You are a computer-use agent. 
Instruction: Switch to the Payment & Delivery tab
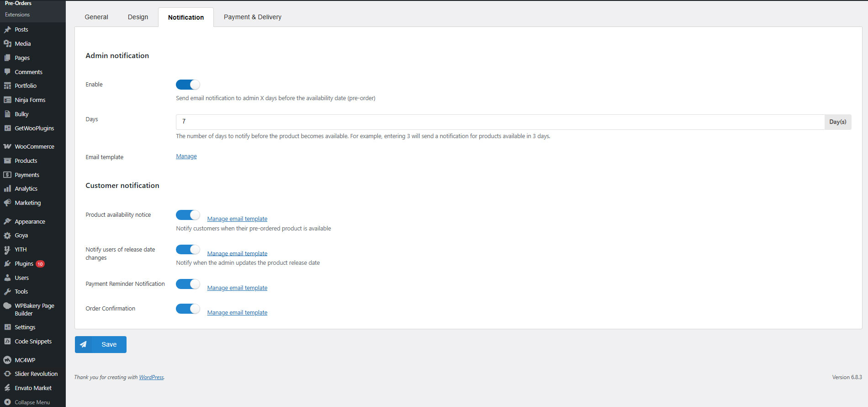click(252, 17)
